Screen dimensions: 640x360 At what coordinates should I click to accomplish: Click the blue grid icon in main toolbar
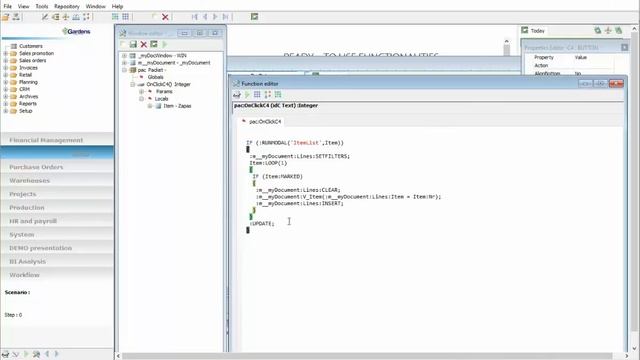(125, 17)
